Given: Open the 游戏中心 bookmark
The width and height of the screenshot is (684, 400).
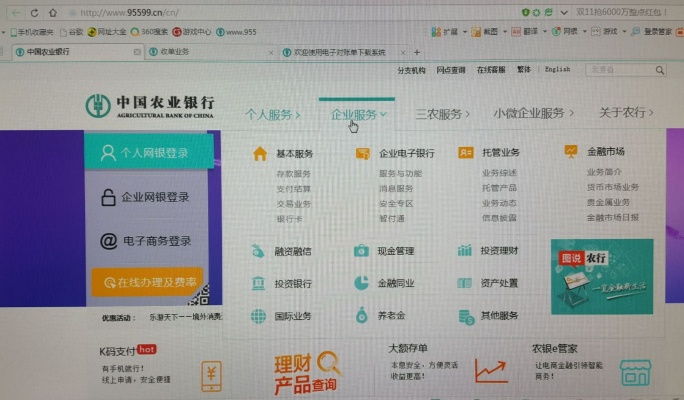Looking at the screenshot, I should [x=192, y=32].
